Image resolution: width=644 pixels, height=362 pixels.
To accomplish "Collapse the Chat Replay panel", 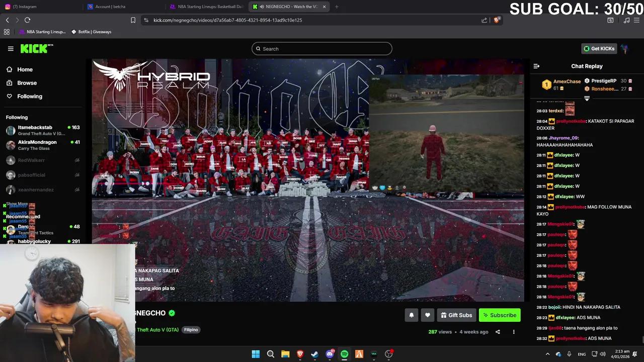I will [536, 66].
